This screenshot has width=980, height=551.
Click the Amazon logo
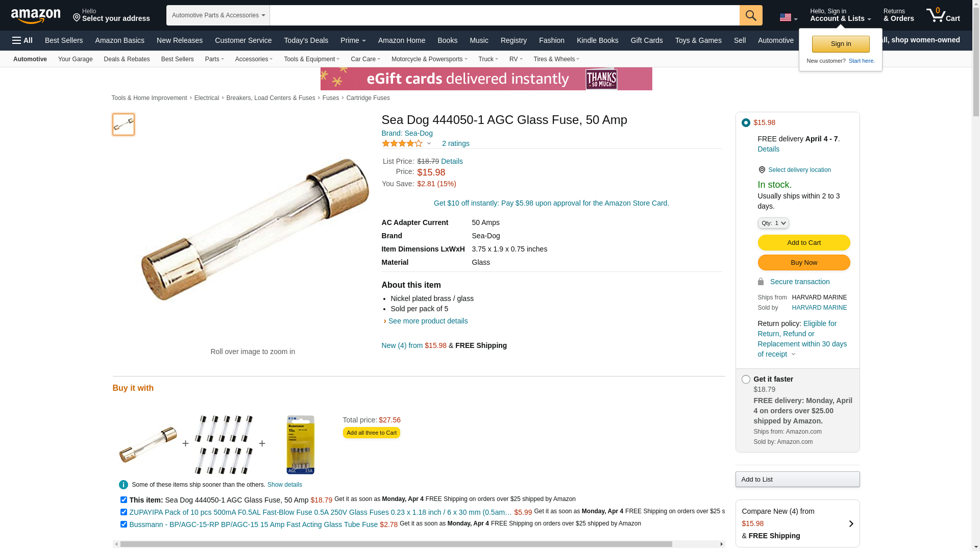(36, 16)
